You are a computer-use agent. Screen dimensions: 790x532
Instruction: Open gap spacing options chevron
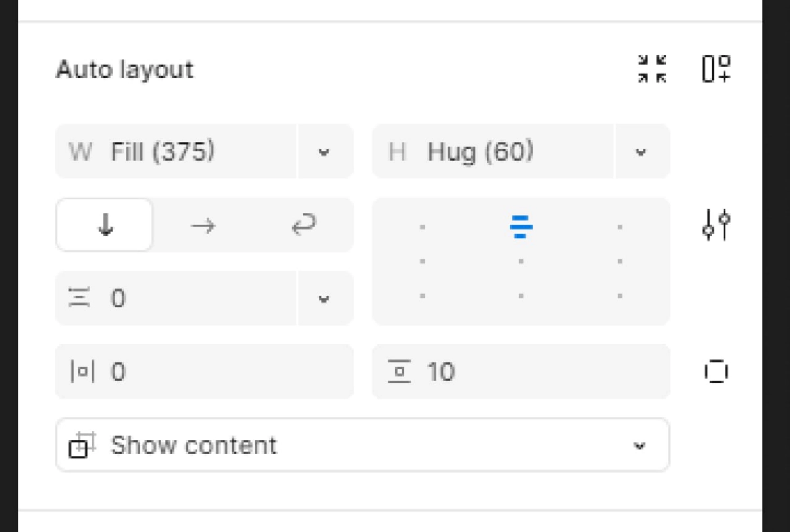(x=324, y=298)
